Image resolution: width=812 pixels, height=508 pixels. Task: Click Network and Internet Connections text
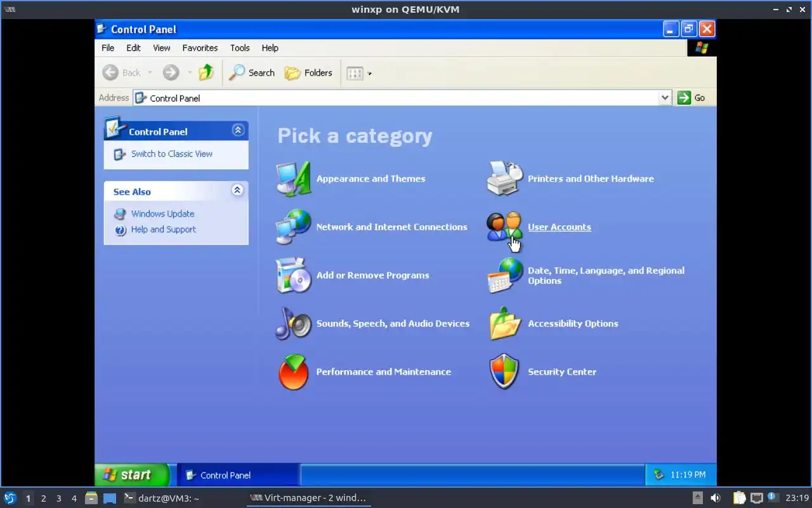pos(391,227)
